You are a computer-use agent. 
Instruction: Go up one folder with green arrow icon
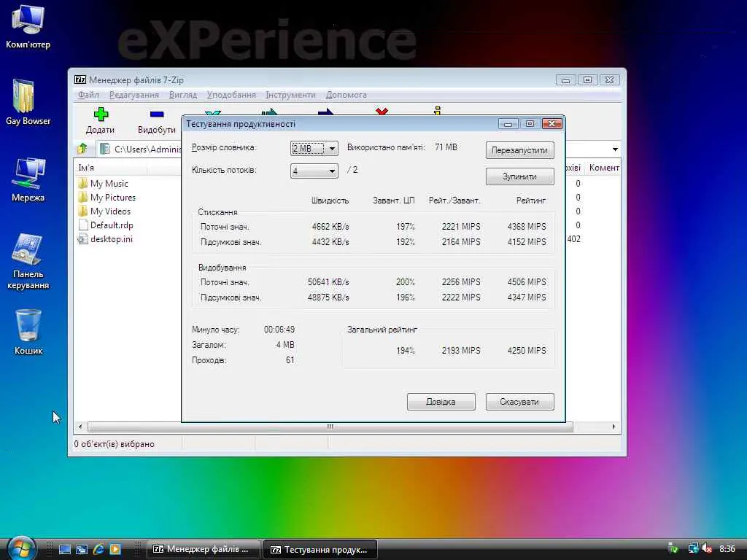[x=82, y=149]
